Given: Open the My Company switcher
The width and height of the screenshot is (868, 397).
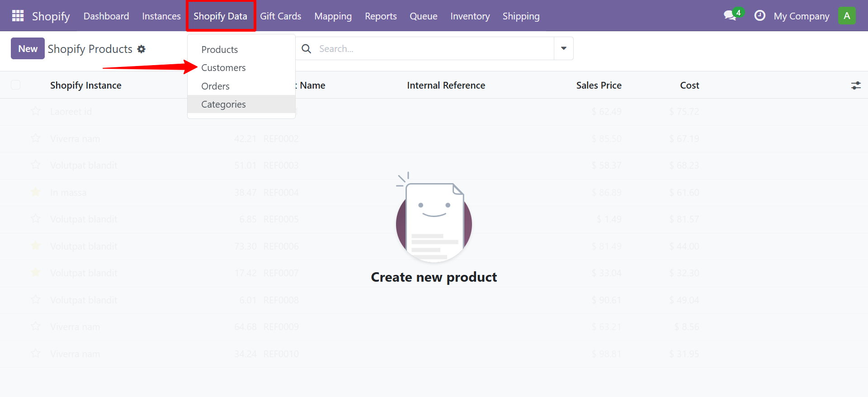Looking at the screenshot, I should pyautogui.click(x=802, y=16).
